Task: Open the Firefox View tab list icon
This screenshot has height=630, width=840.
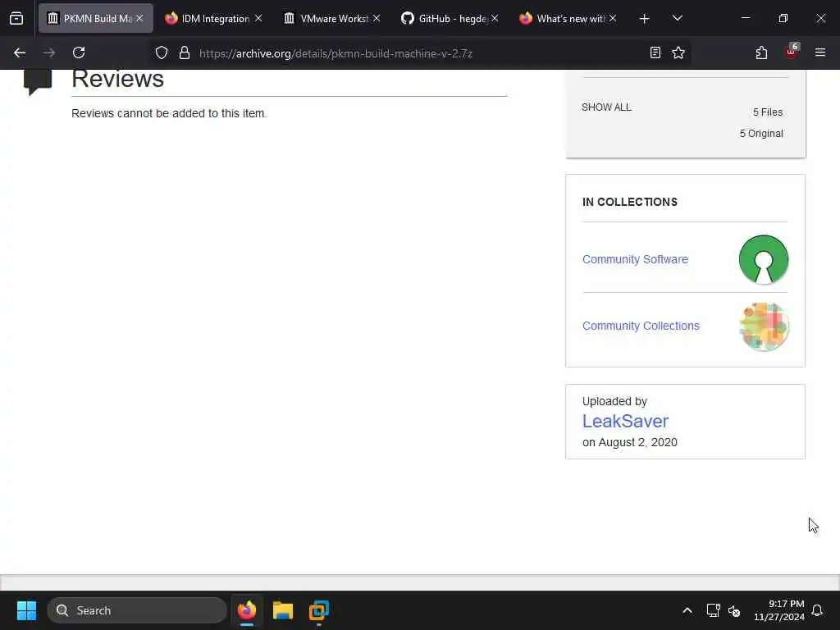Action: 16,19
